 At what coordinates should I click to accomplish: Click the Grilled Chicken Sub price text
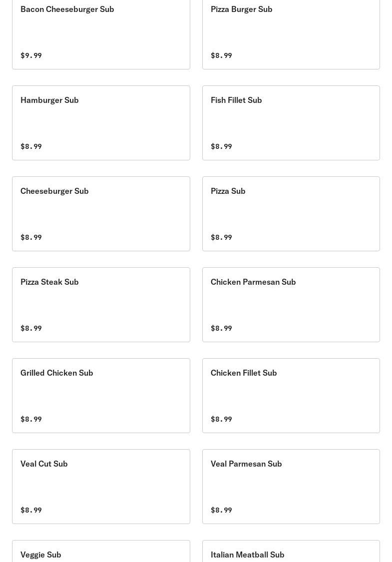click(31, 419)
